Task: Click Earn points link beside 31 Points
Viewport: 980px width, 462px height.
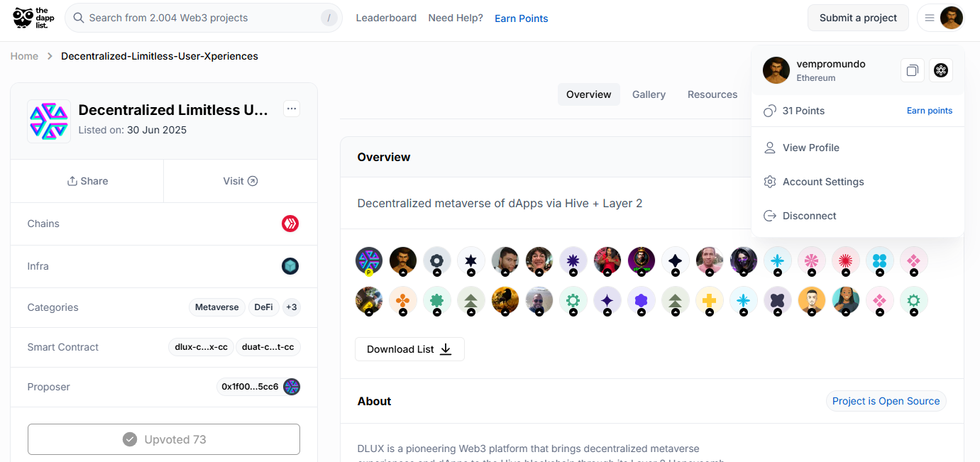Action: click(930, 111)
